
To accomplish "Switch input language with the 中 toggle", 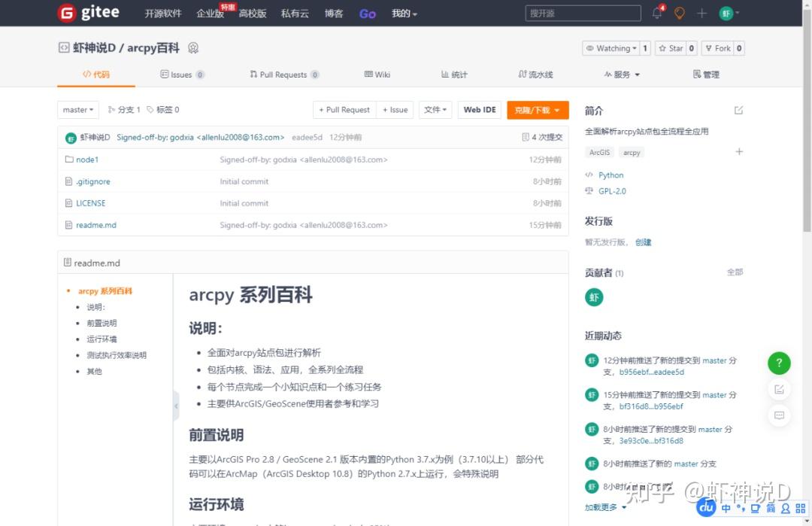I will [726, 509].
